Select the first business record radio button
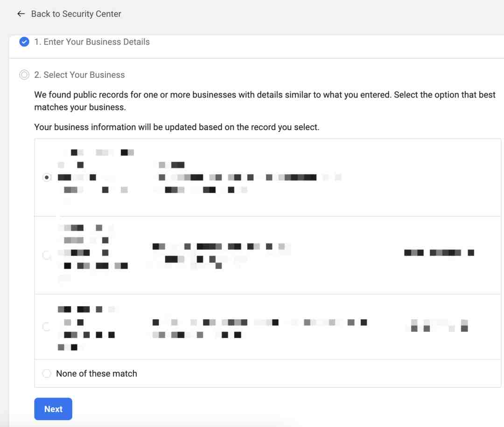 [47, 177]
